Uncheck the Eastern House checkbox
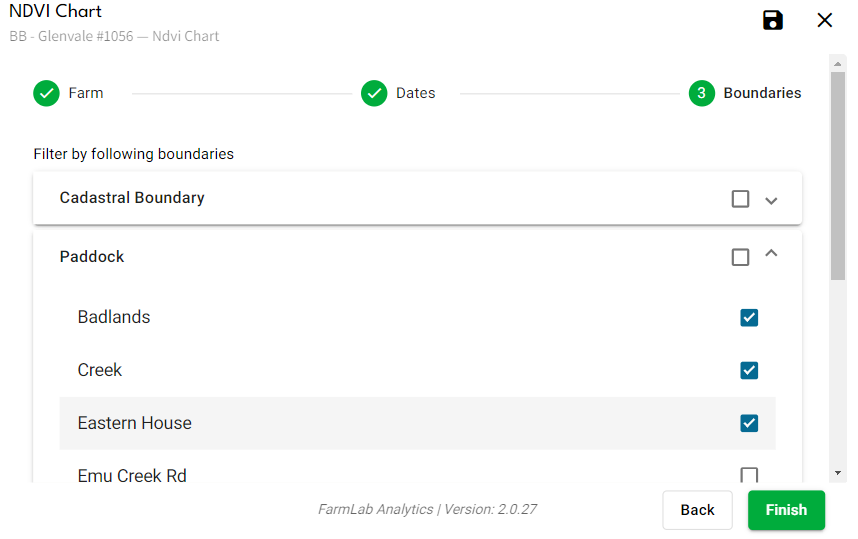Image resolution: width=858 pixels, height=539 pixels. 749,423
